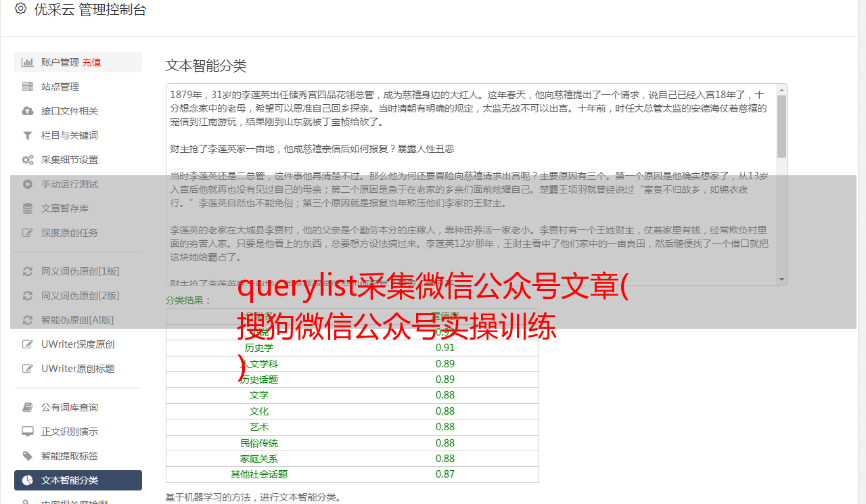Viewport: 866px width, 504px height.
Task: Click the edit icon for UWriter原创标题
Action: [28, 369]
